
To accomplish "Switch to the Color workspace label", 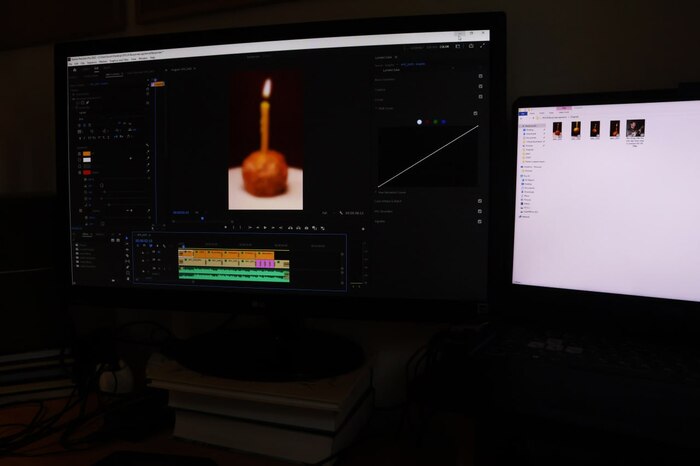I will [x=444, y=46].
